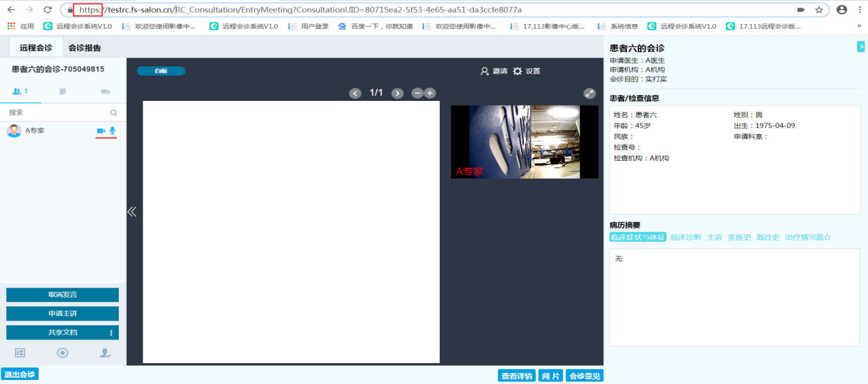Click the layout list icon
Screen dimensions: 868x384
tap(20, 353)
